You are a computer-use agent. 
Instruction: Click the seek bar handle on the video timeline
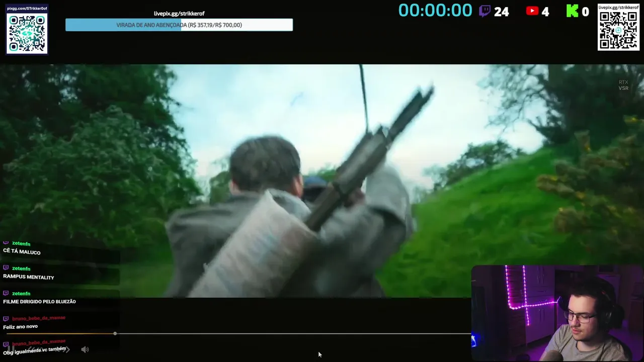pyautogui.click(x=115, y=333)
